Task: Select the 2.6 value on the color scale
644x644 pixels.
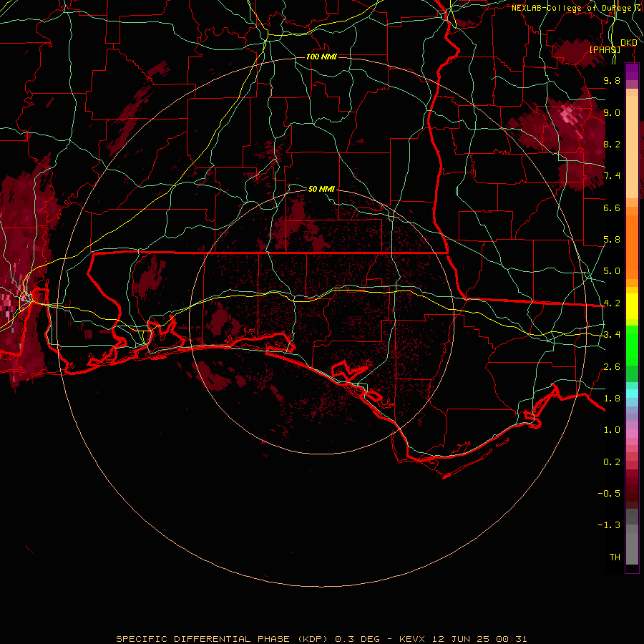Action: pyautogui.click(x=612, y=367)
